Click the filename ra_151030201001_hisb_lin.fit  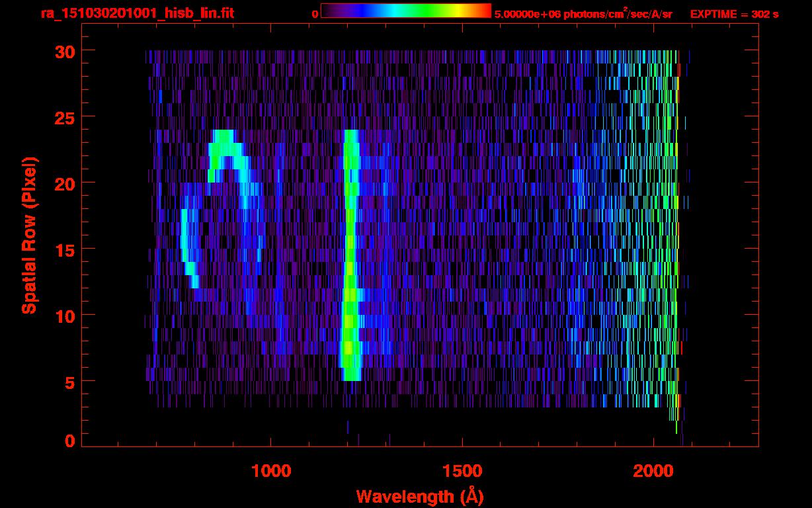point(137,13)
